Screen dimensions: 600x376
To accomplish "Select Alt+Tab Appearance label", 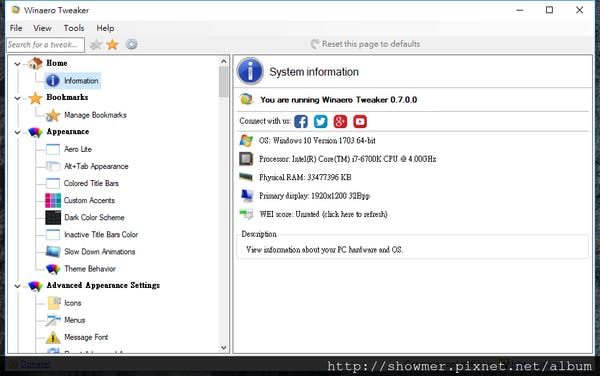I will pyautogui.click(x=96, y=166).
